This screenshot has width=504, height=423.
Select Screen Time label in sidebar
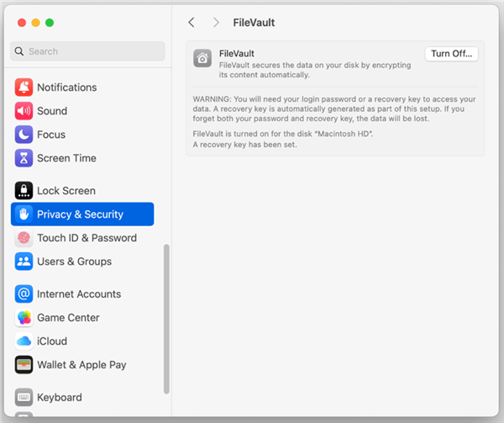pyautogui.click(x=66, y=158)
